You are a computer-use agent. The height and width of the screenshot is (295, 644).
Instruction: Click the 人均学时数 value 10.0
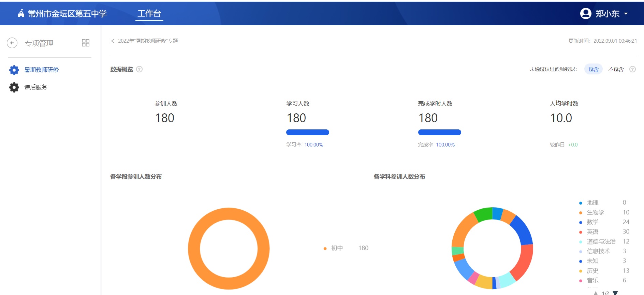(x=561, y=118)
